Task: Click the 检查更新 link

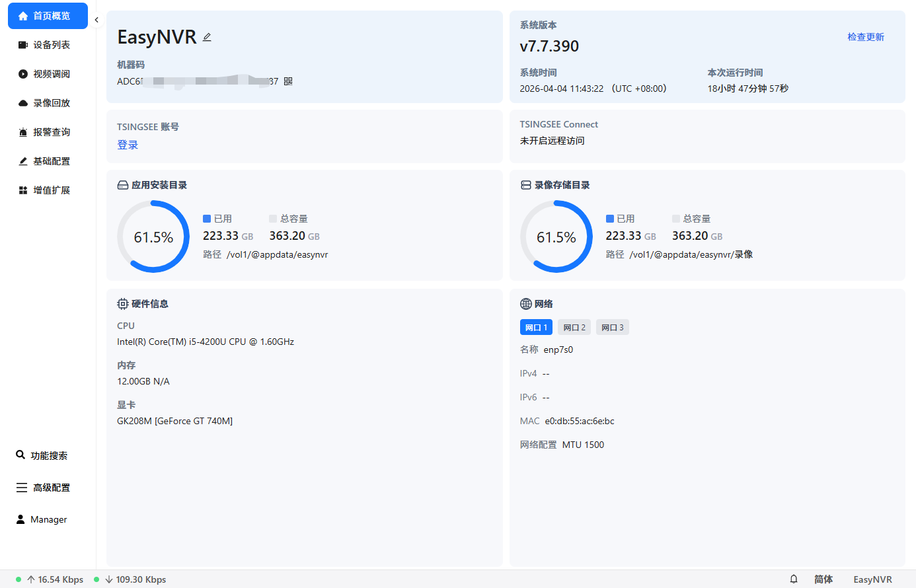Action: pos(866,37)
